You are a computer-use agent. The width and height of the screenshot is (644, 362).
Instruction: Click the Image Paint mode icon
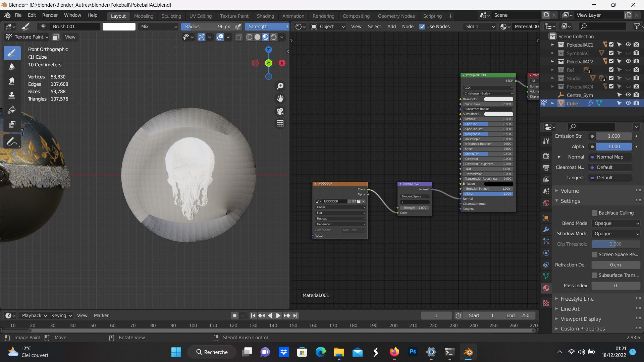[7, 337]
